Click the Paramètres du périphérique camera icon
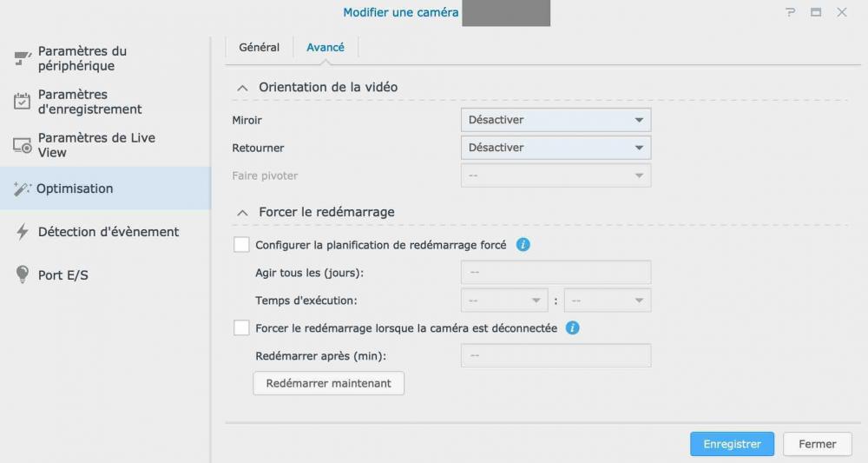 click(23, 59)
